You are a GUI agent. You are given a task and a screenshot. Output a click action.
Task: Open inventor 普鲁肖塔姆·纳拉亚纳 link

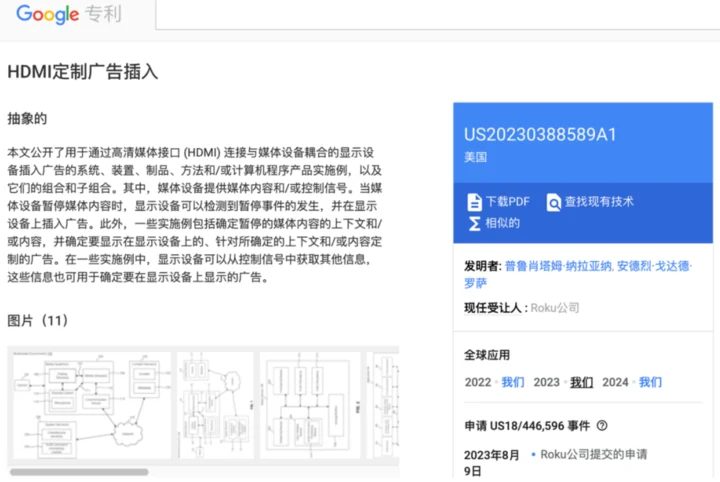pyautogui.click(x=558, y=266)
